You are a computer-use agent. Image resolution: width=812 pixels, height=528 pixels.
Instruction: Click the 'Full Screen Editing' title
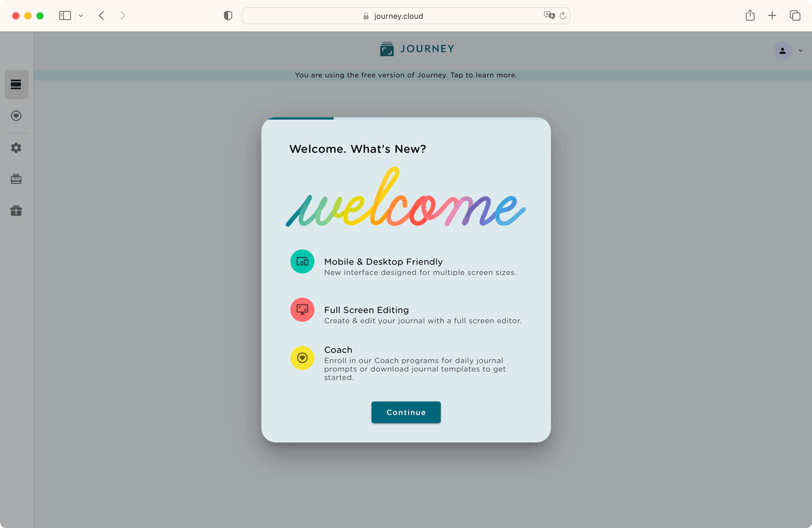[366, 310]
